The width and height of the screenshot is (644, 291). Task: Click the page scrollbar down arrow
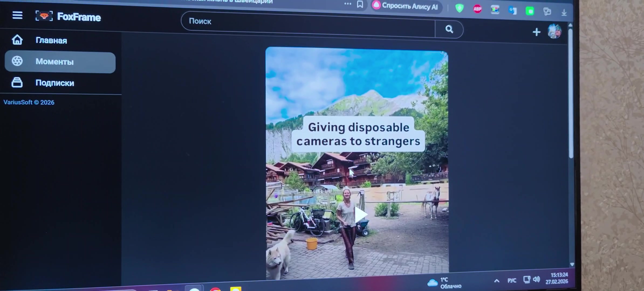(x=572, y=265)
